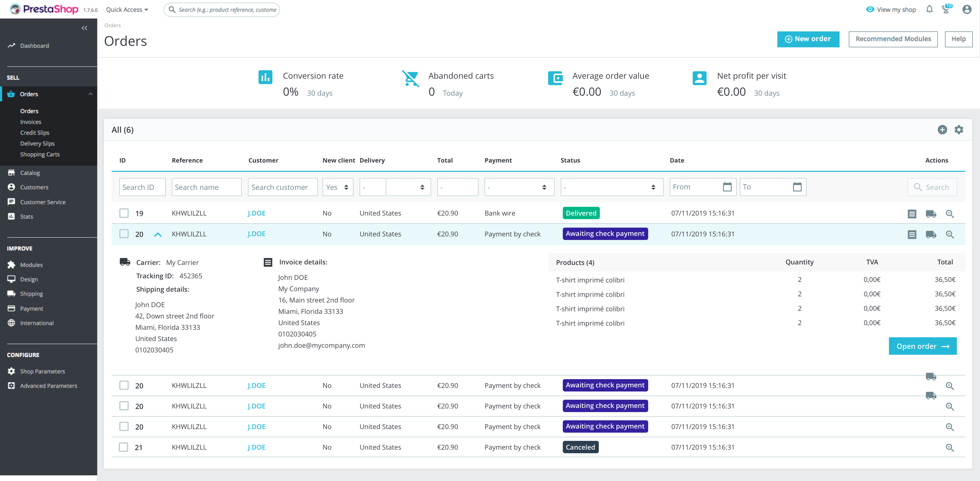Collapse expanded order 20 row chevron
This screenshot has width=980, height=481.
click(x=158, y=234)
